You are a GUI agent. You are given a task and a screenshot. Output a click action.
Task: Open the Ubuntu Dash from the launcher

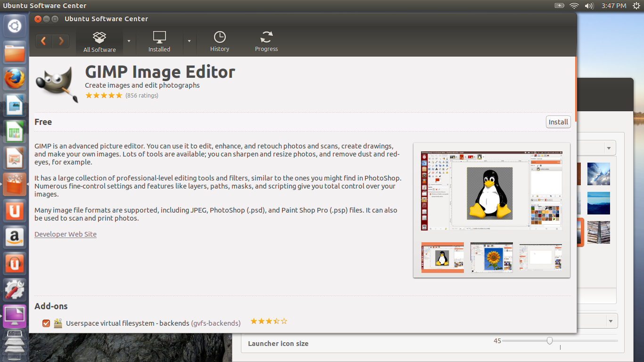click(15, 26)
